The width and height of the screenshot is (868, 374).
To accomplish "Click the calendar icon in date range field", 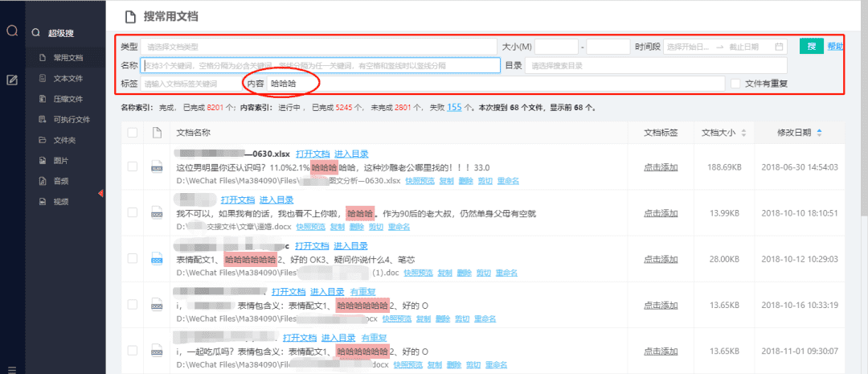I will pyautogui.click(x=779, y=47).
